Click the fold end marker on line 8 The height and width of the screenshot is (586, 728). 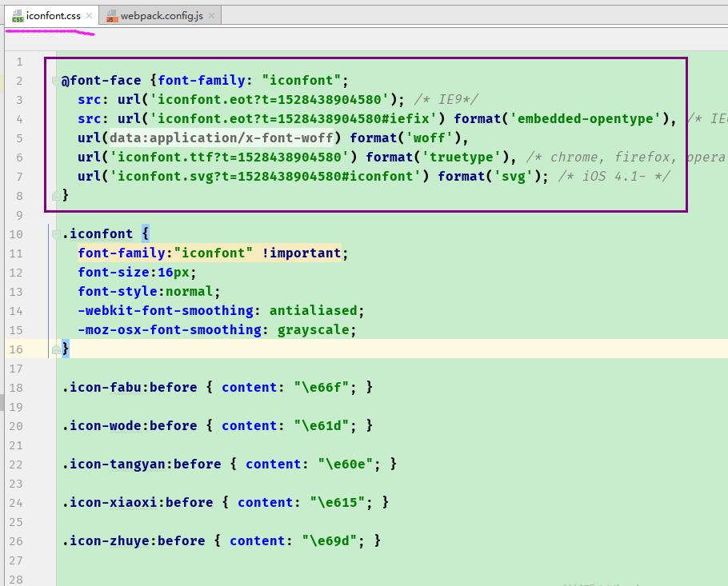(x=56, y=195)
